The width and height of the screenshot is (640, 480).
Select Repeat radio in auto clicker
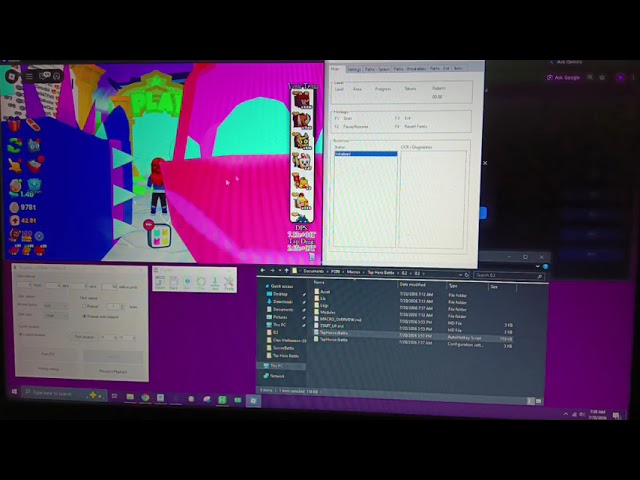point(84,306)
